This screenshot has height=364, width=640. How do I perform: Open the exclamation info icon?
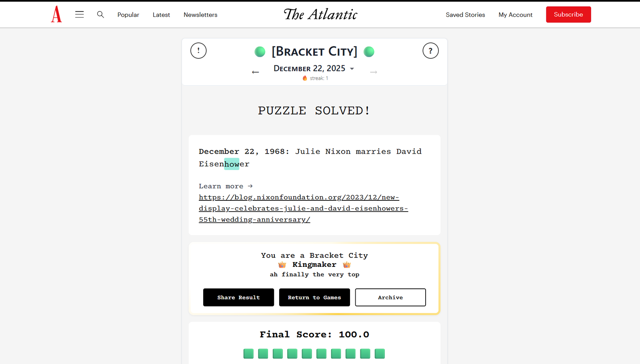tap(198, 51)
